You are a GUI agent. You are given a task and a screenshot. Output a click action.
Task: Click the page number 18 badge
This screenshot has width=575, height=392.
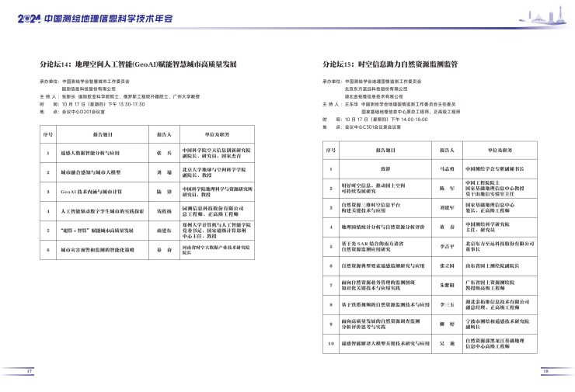(545, 372)
